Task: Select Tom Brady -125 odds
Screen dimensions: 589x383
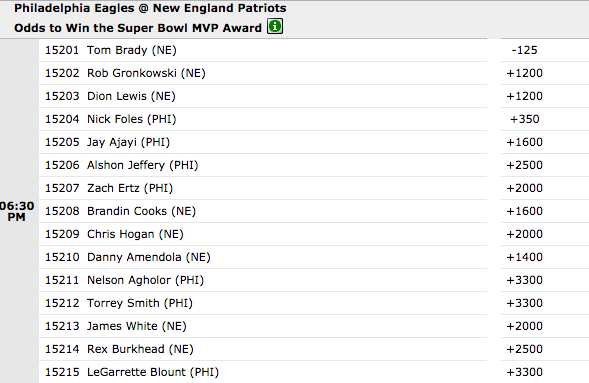Action: click(x=524, y=50)
